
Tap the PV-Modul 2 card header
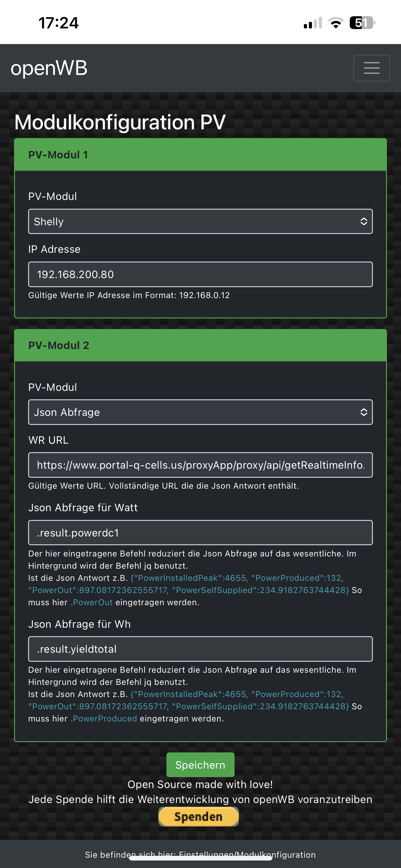point(200,345)
